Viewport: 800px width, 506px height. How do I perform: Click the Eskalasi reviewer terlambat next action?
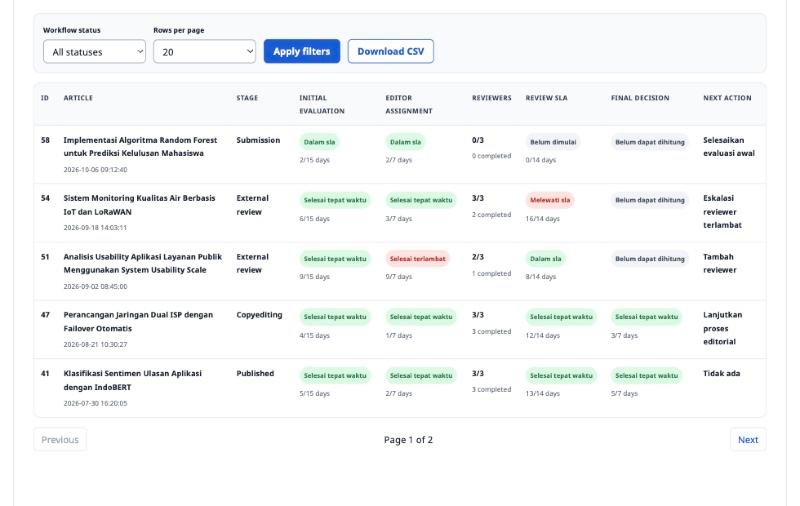pos(722,212)
